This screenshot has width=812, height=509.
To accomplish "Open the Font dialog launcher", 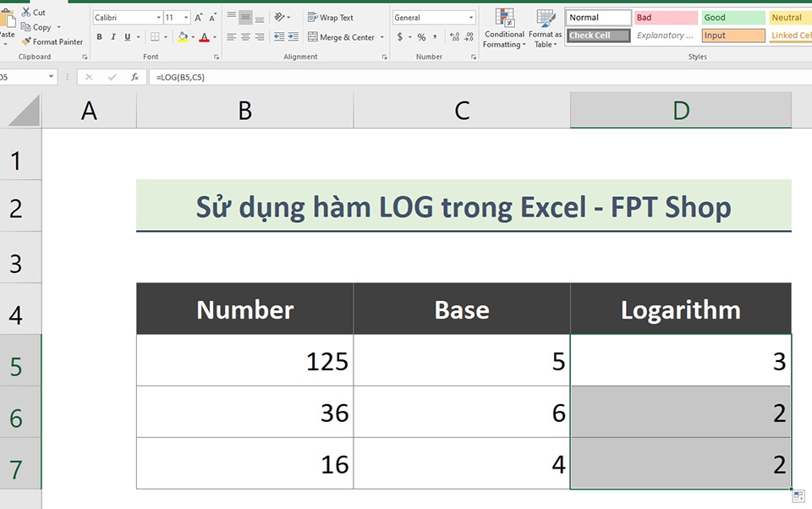I will pos(217,57).
